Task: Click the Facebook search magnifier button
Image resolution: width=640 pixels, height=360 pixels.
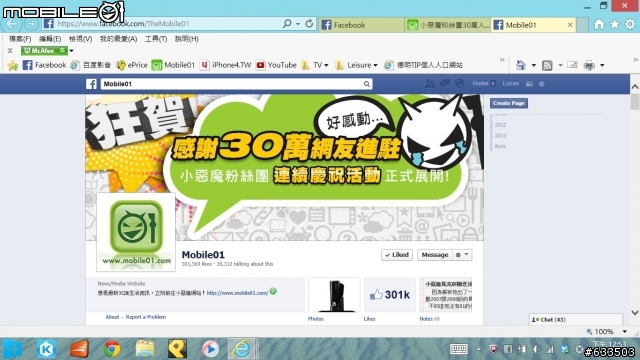Action: [367, 84]
